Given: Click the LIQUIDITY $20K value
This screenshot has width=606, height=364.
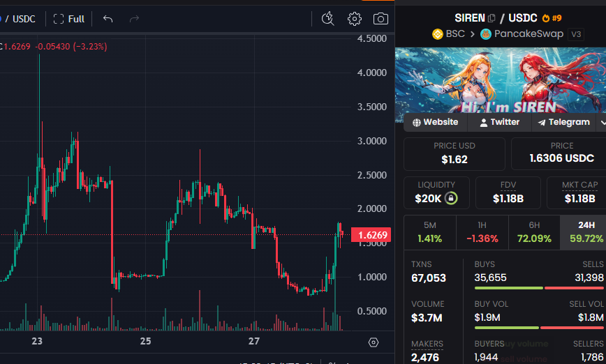Looking at the screenshot, I should tap(428, 199).
